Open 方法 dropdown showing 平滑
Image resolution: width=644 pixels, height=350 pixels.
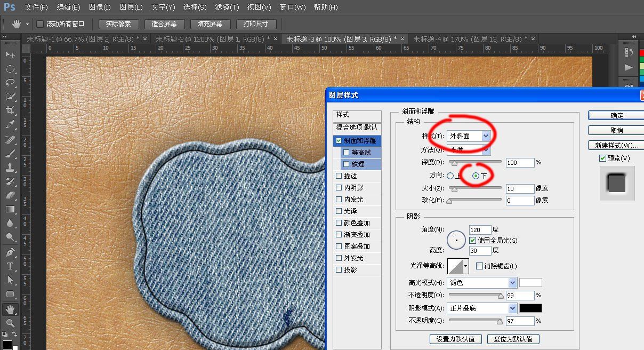click(469, 150)
